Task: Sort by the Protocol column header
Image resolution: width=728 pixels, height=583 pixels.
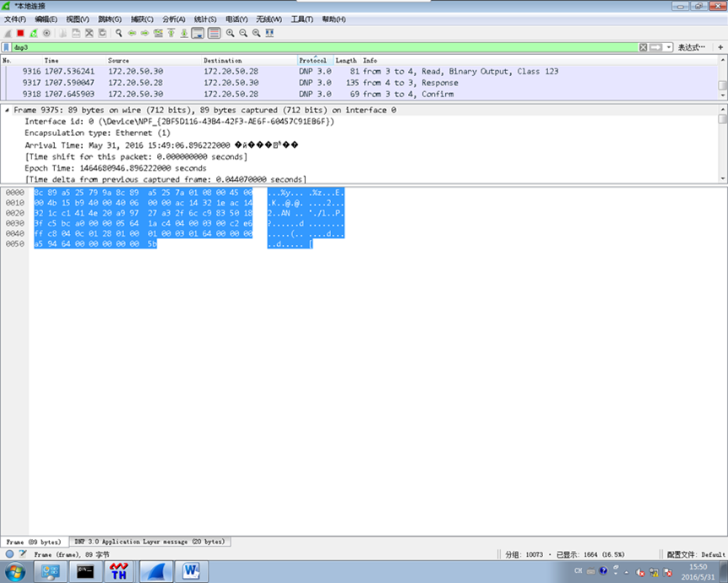Action: 312,61
